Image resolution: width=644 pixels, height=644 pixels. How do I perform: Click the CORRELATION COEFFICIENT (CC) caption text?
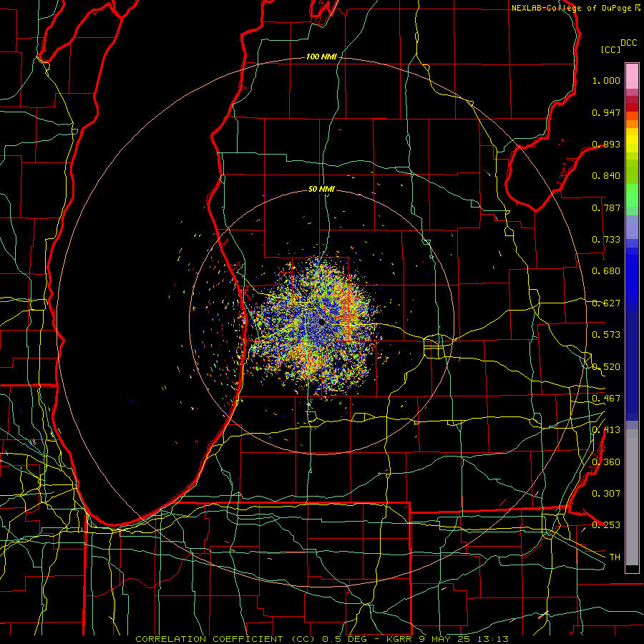[x=225, y=639]
